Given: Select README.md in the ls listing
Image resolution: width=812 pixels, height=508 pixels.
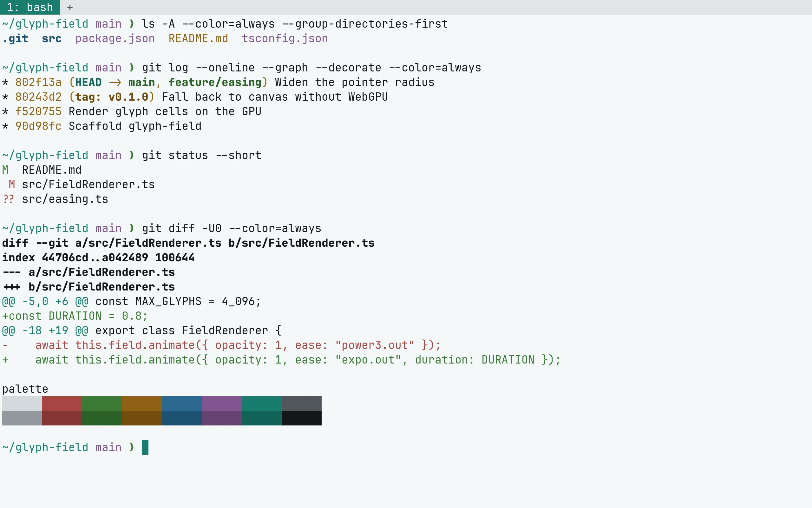Looking at the screenshot, I should [x=198, y=39].
